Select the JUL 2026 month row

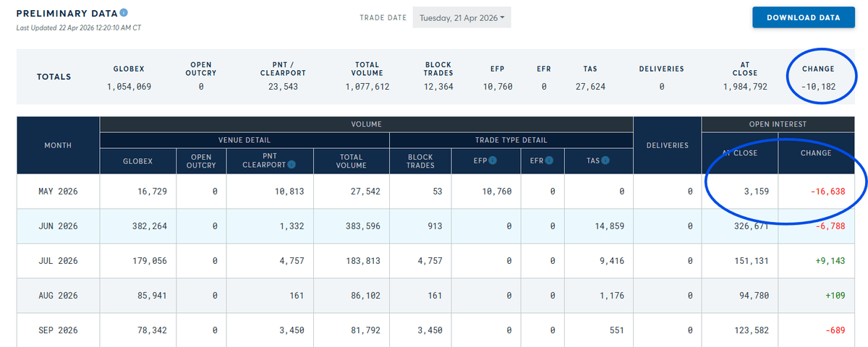pos(58,261)
